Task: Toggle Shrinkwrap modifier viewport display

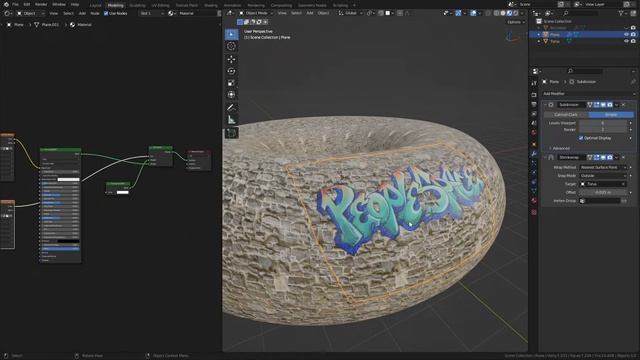Action: pos(603,157)
